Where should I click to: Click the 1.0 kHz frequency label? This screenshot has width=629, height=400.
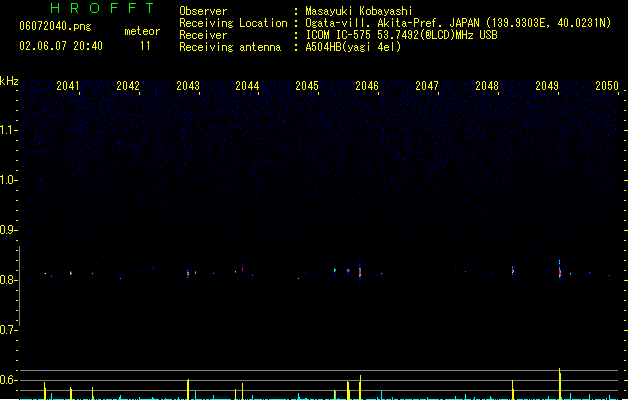click(x=7, y=180)
